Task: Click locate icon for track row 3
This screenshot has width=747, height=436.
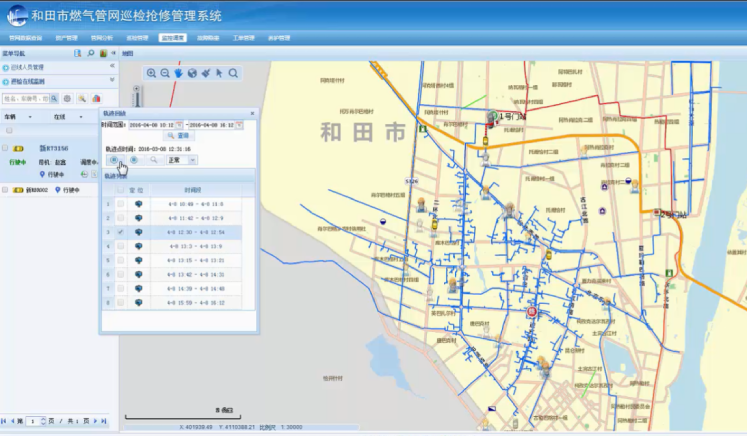Action: [x=139, y=232]
